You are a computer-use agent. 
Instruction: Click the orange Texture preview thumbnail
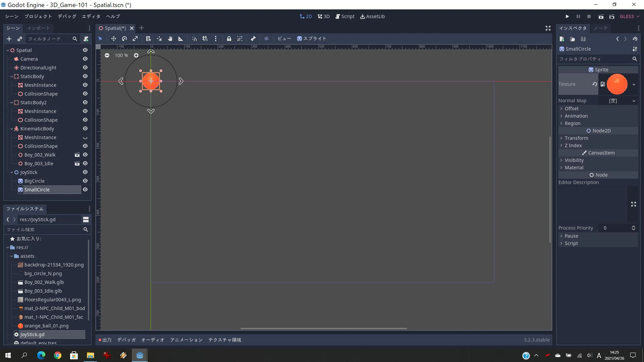pyautogui.click(x=617, y=84)
